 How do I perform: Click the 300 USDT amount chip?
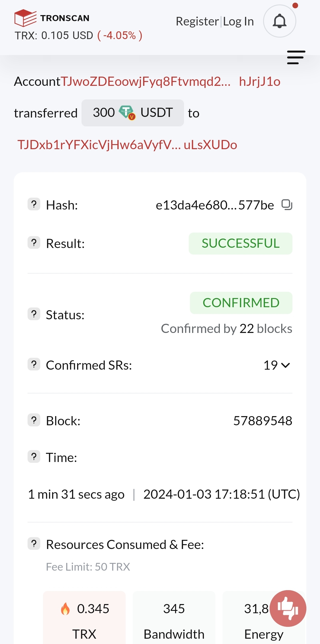coord(133,113)
